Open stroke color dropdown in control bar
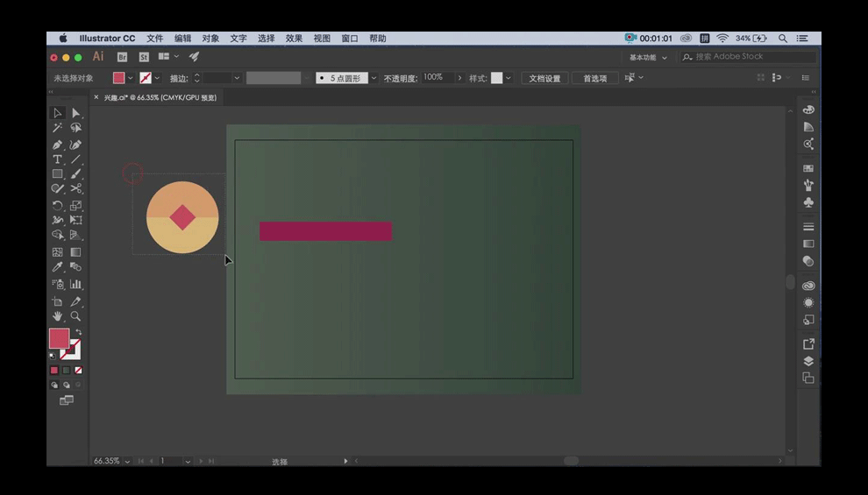This screenshot has height=495, width=868. pyautogui.click(x=157, y=78)
